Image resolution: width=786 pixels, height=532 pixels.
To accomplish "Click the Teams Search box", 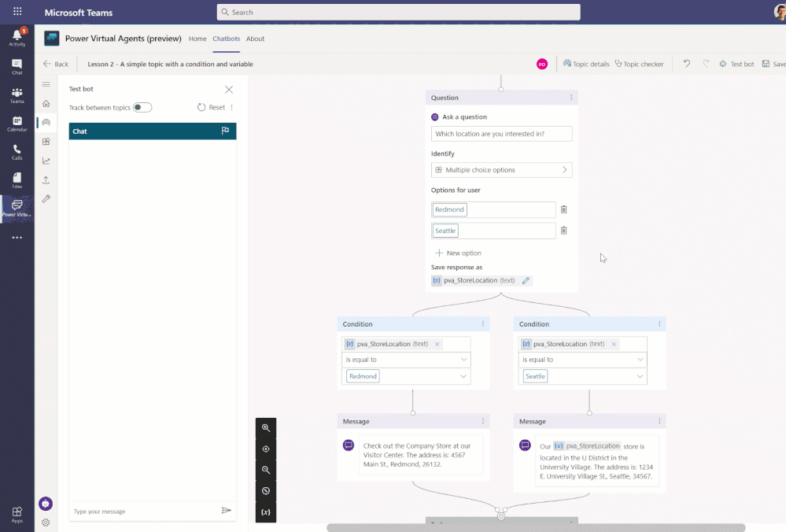I will [x=399, y=12].
